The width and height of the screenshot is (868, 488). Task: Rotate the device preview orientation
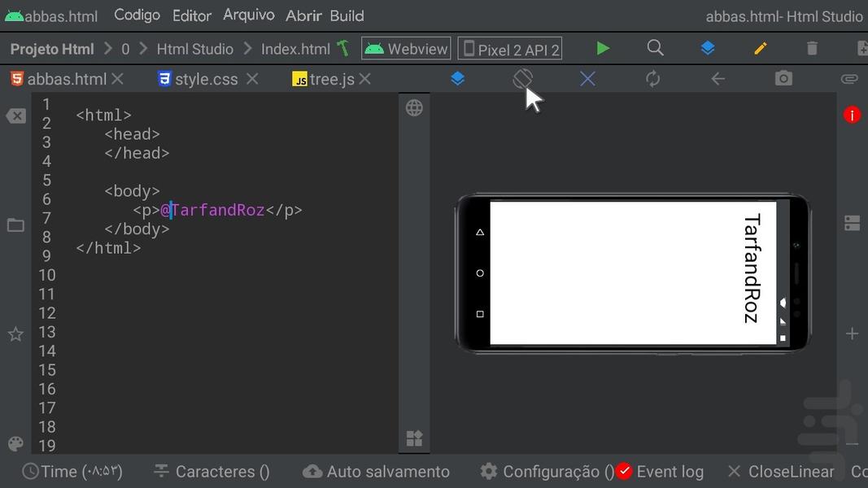pos(522,78)
